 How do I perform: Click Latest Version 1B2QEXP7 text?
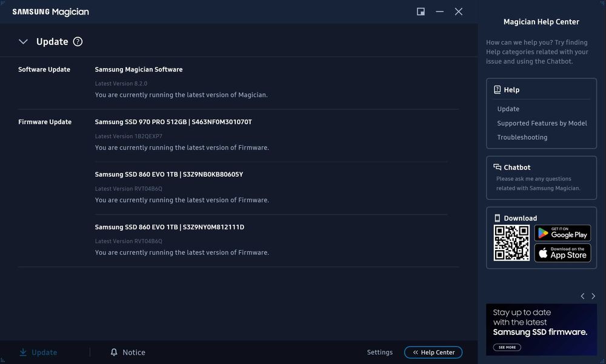(128, 136)
